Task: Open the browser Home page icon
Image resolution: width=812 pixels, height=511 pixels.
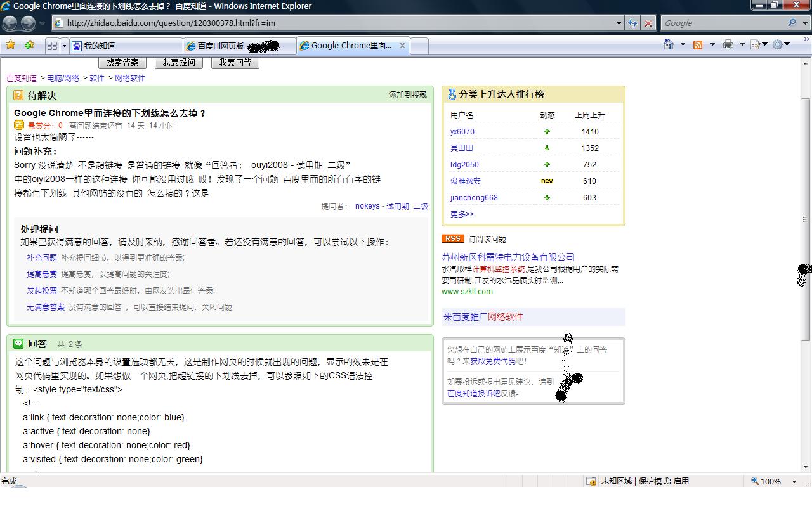Action: pyautogui.click(x=669, y=45)
